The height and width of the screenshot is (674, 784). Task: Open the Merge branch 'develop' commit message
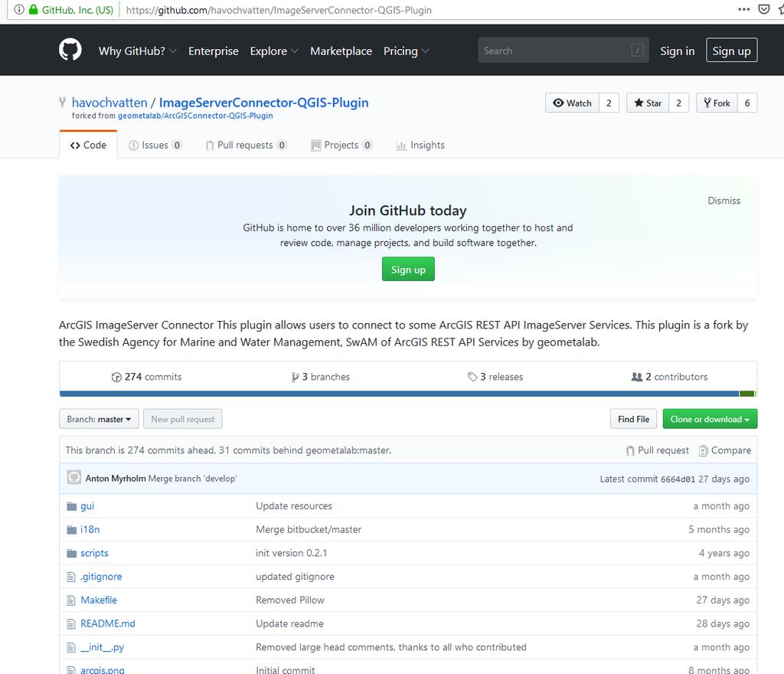[x=192, y=479]
